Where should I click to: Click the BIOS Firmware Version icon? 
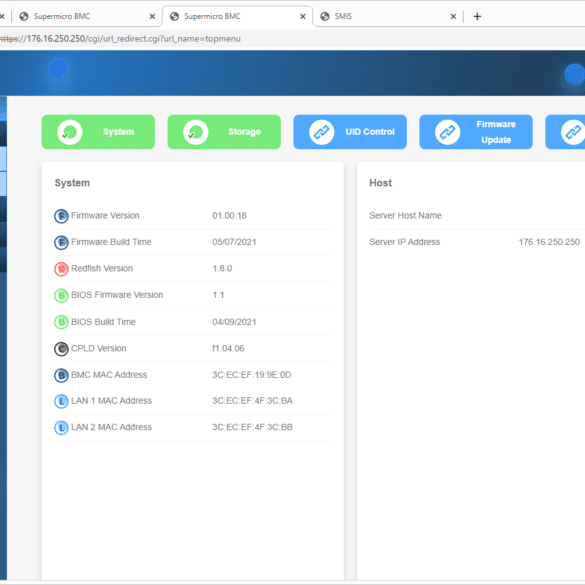(61, 295)
